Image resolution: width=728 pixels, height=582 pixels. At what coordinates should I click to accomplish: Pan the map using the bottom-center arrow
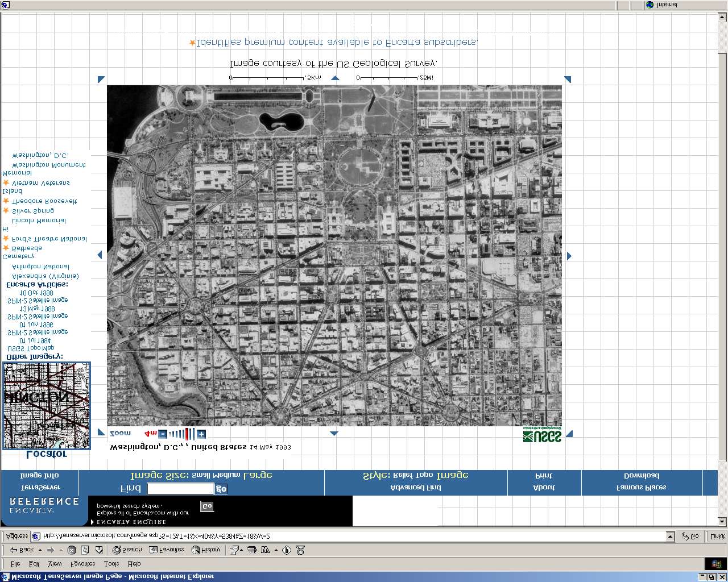tap(334, 433)
